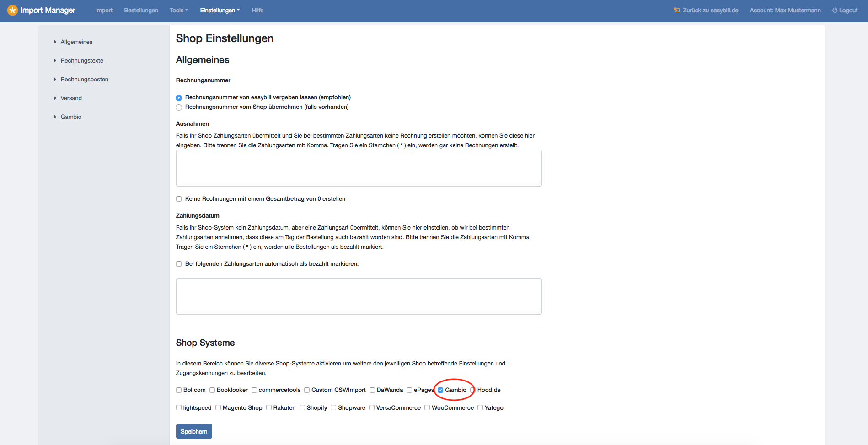Tick the Hood.de shop checkbox
This screenshot has width=868, height=445.
[473, 390]
